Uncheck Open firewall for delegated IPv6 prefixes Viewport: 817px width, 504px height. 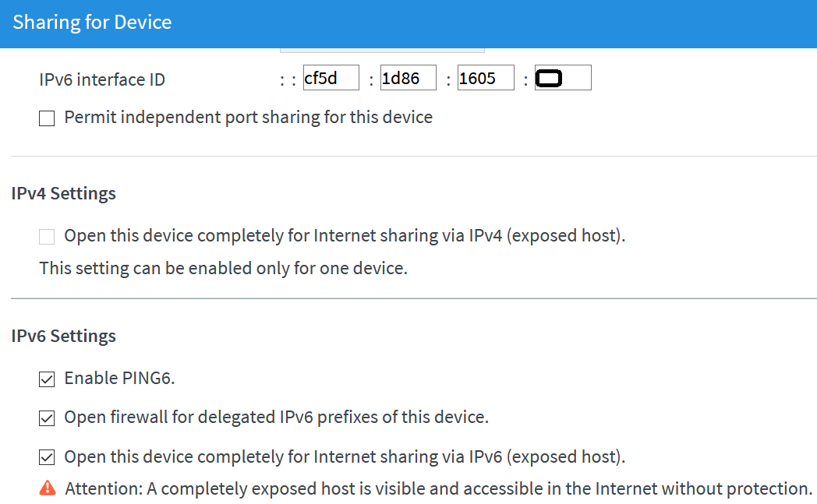pyautogui.click(x=47, y=418)
